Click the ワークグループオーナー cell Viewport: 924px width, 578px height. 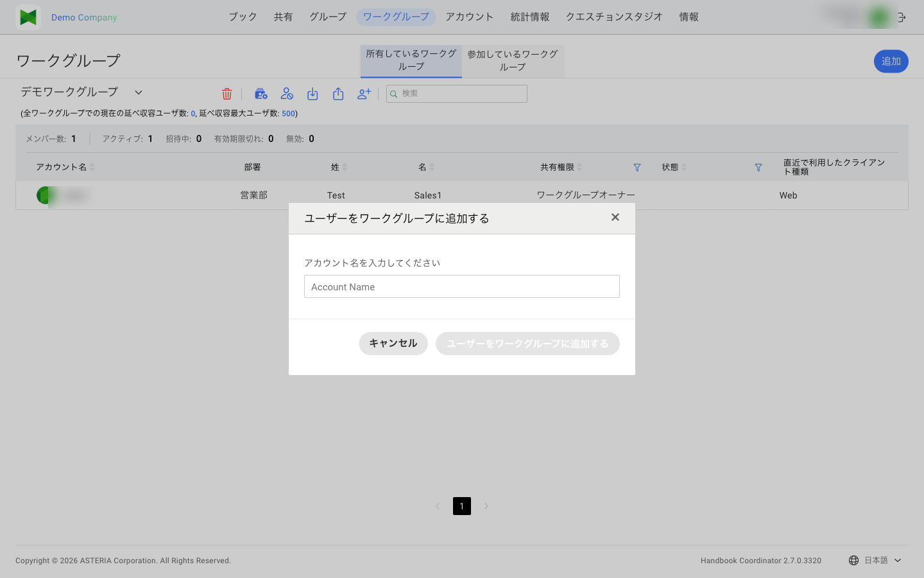pyautogui.click(x=586, y=195)
